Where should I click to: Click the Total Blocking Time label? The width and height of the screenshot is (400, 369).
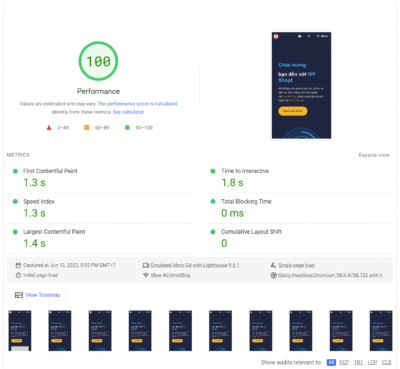[246, 201]
